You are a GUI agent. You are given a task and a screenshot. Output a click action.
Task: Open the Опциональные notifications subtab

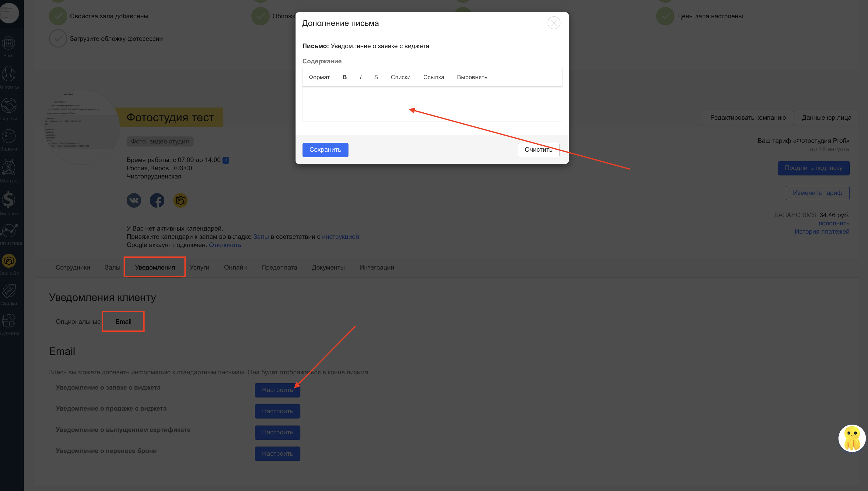[78, 322]
